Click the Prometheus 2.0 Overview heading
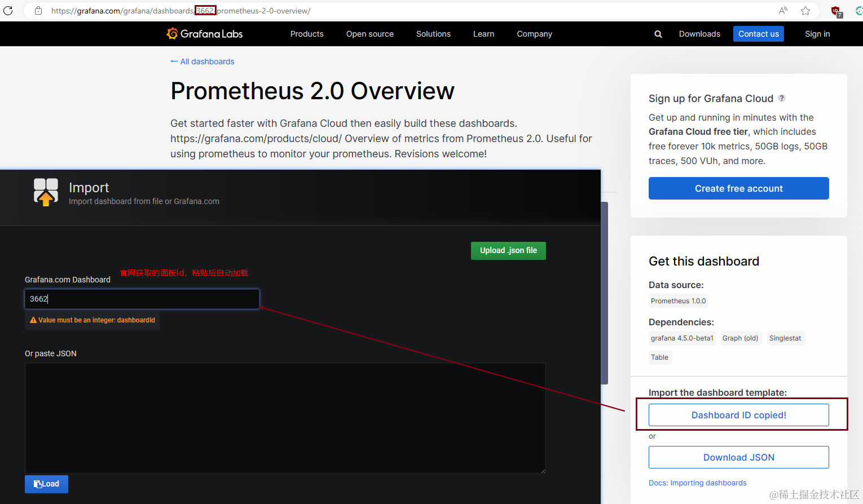This screenshot has width=863, height=504. [312, 91]
